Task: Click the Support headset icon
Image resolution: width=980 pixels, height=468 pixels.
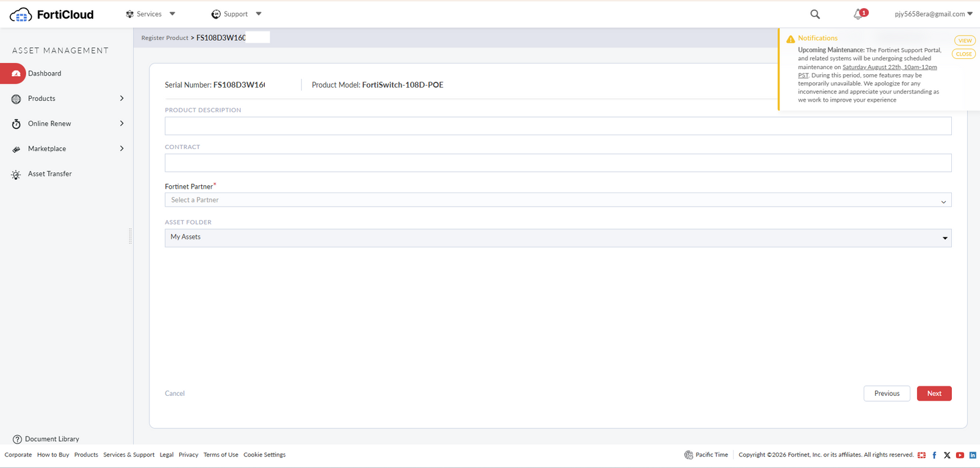Action: tap(216, 14)
